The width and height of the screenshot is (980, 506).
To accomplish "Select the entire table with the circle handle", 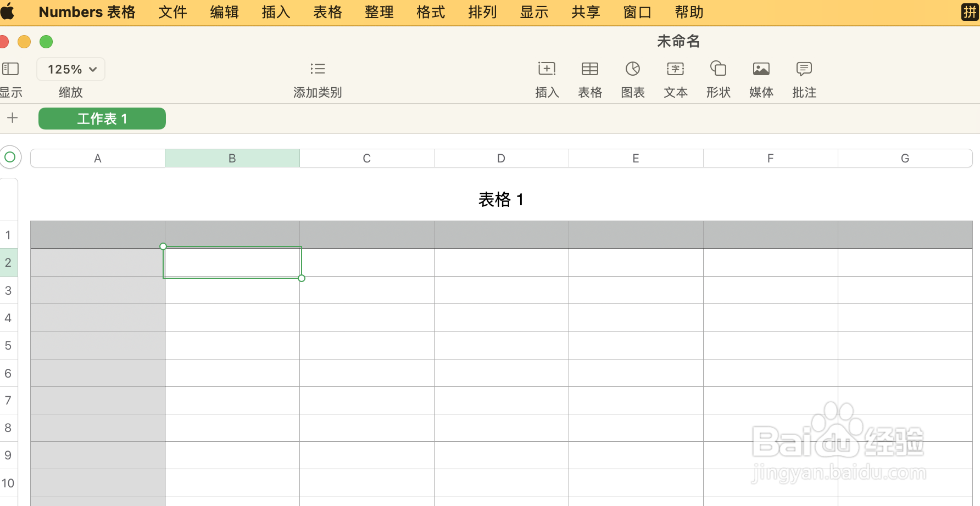I will (x=10, y=157).
